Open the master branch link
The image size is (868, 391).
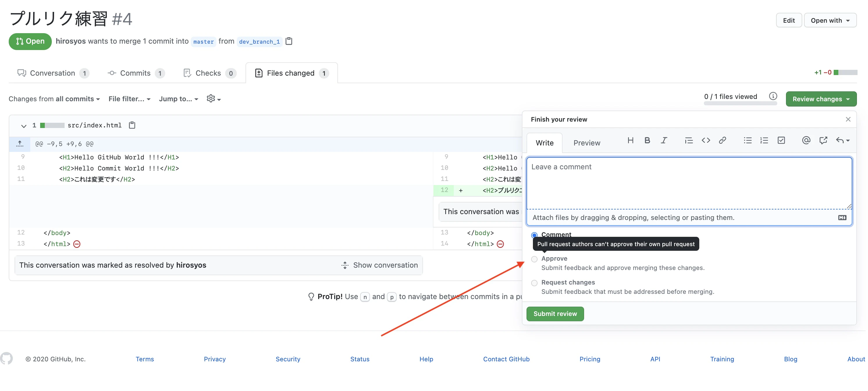tap(204, 42)
